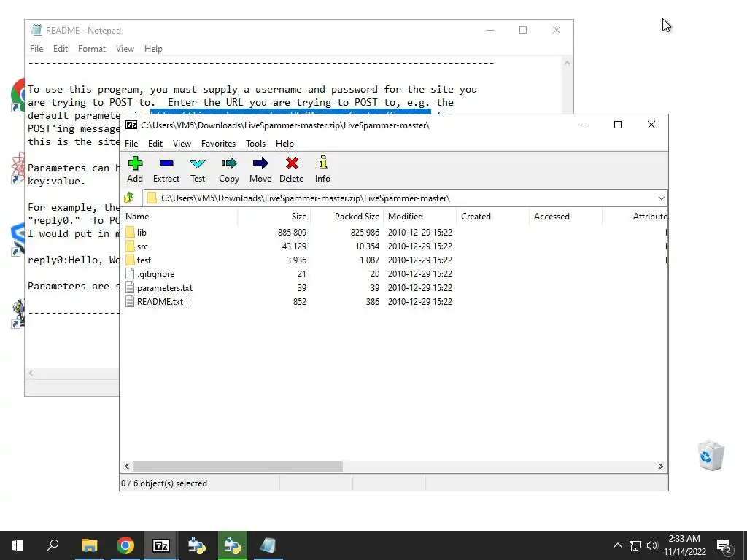Screen dimensions: 747x560
Task: Launch Chrome from the taskbar
Action: tap(125, 545)
